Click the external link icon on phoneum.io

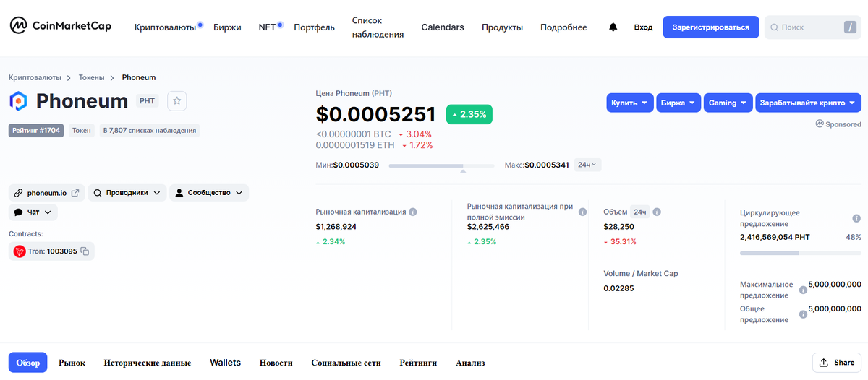pyautogui.click(x=75, y=193)
